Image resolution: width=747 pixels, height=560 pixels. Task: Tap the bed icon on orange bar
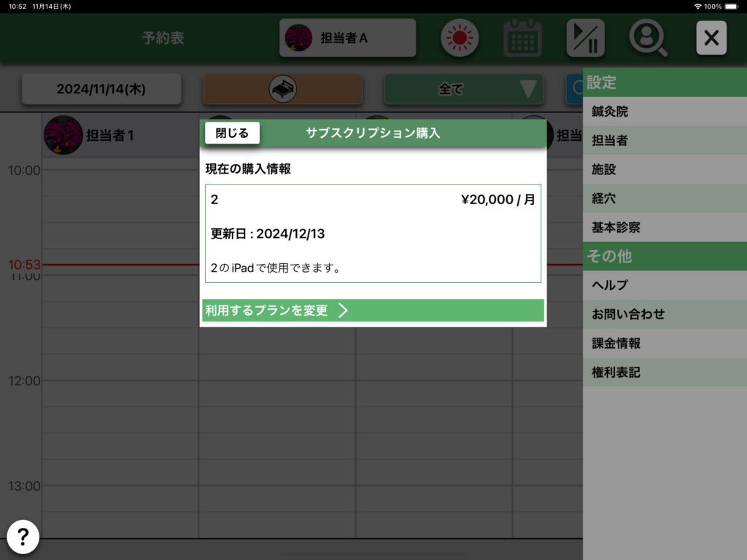tap(282, 89)
